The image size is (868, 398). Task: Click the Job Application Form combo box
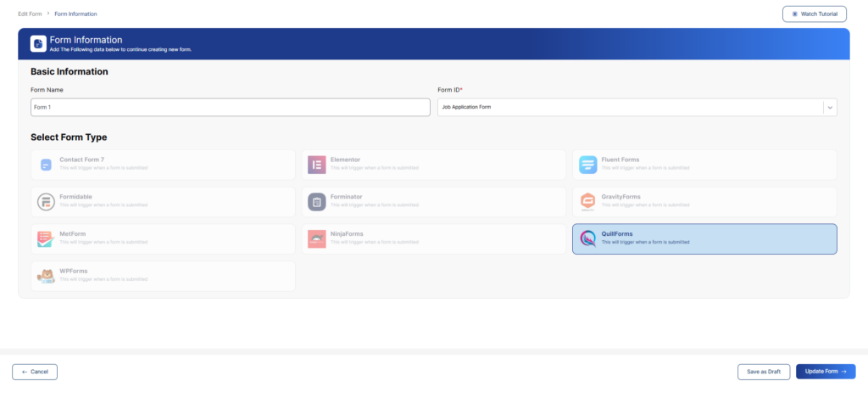click(x=628, y=107)
